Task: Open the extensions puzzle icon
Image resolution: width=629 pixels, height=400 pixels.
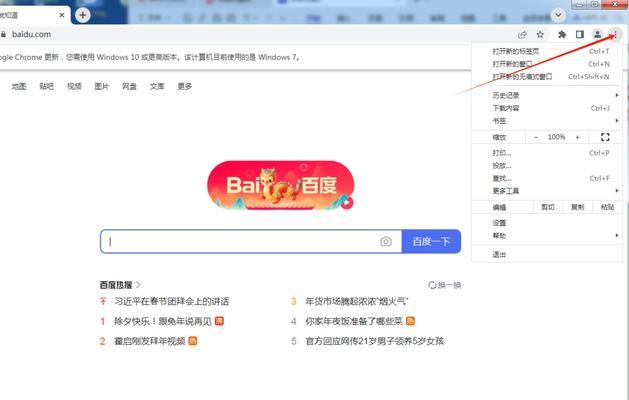Action: click(x=562, y=35)
